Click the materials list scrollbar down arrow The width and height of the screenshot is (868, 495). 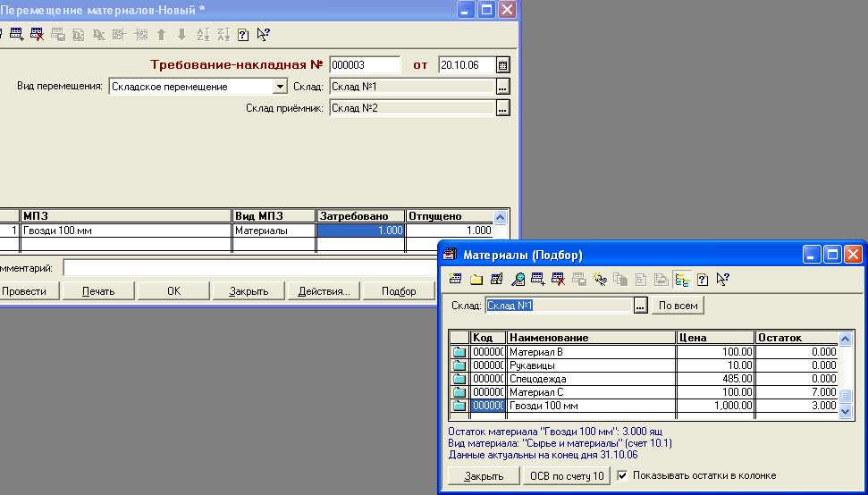[845, 411]
